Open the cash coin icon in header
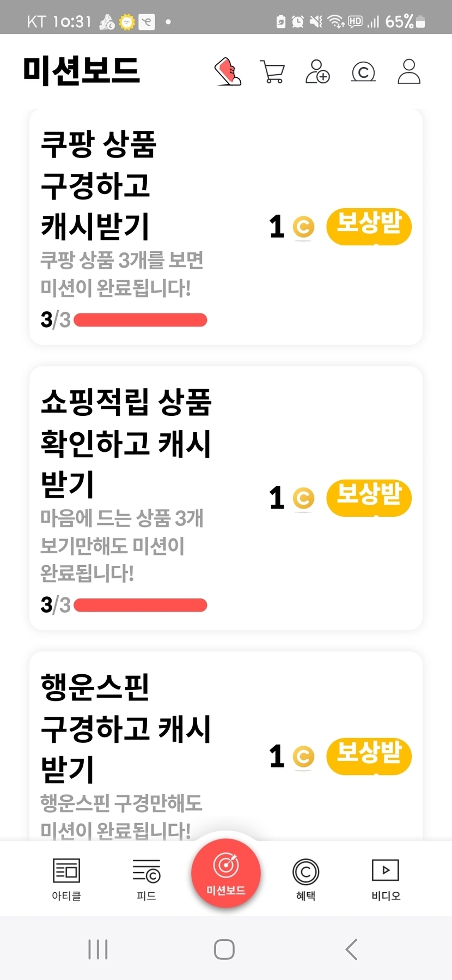This screenshot has height=980, width=452. pyautogui.click(x=363, y=71)
